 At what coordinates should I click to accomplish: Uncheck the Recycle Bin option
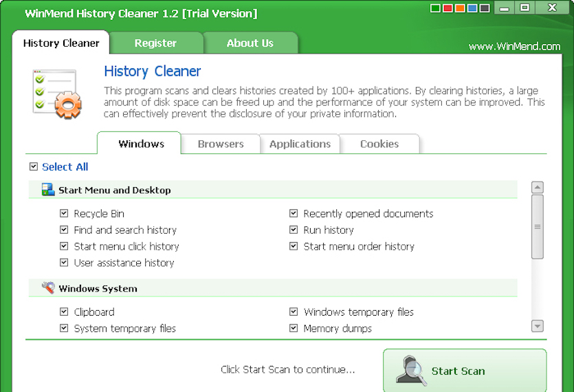(x=64, y=213)
